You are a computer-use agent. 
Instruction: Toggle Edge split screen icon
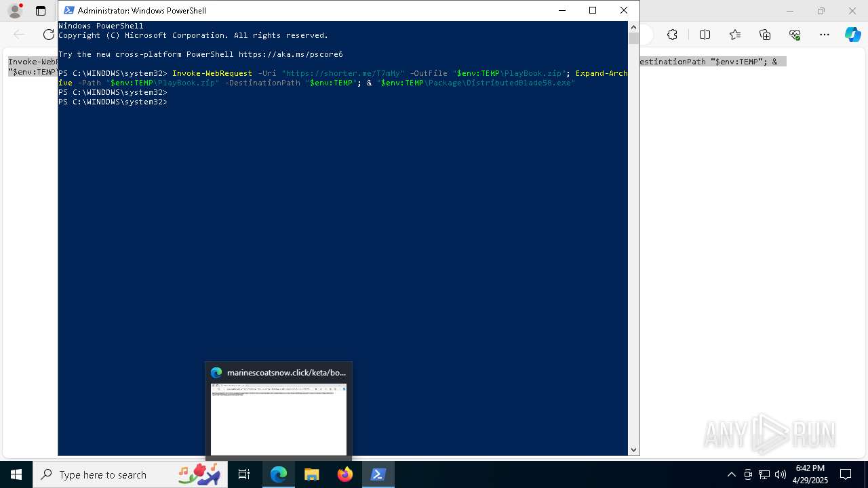(x=705, y=35)
